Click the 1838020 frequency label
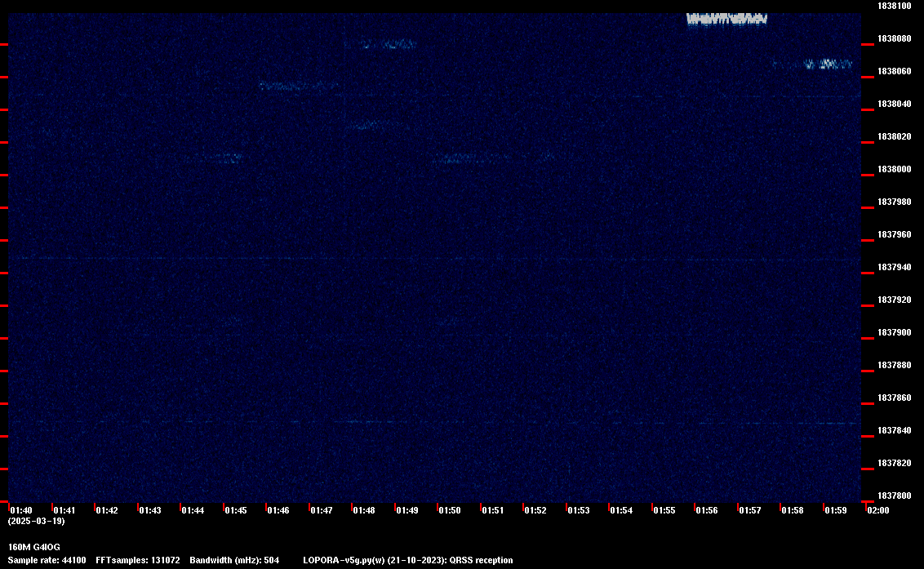924x569 pixels. pos(894,137)
